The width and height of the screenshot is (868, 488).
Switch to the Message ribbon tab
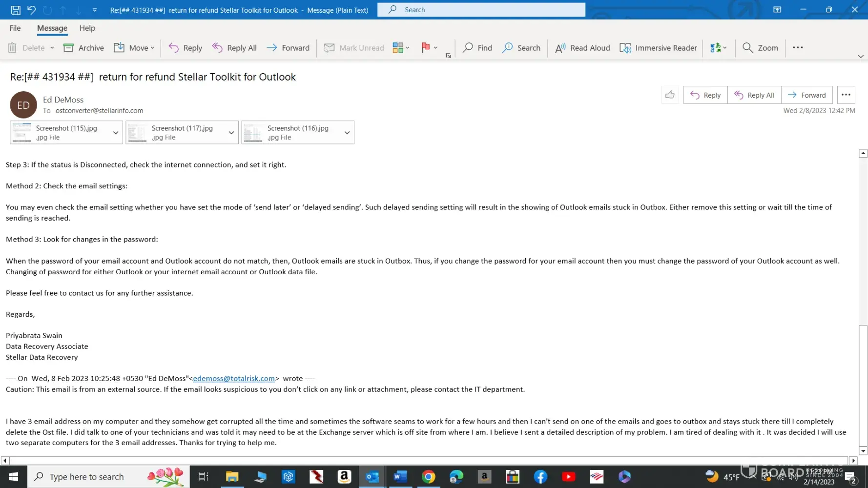pyautogui.click(x=52, y=28)
